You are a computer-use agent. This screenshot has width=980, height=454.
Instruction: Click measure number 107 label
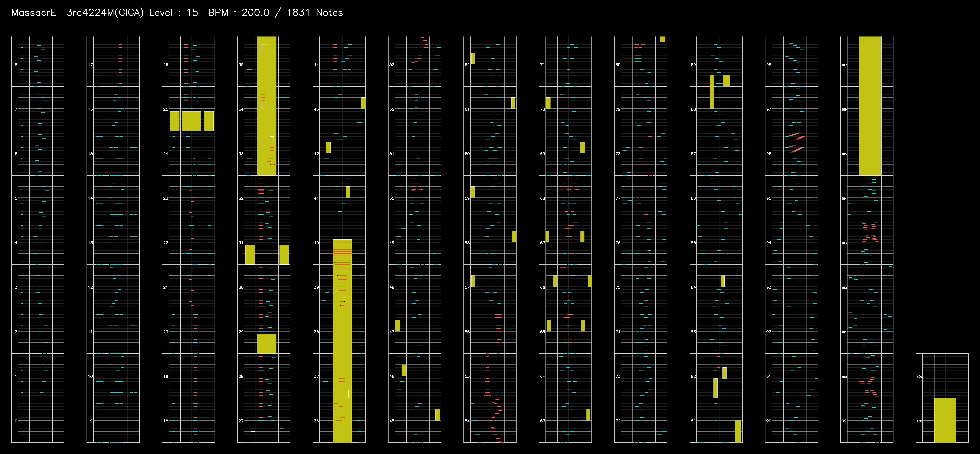coord(844,65)
